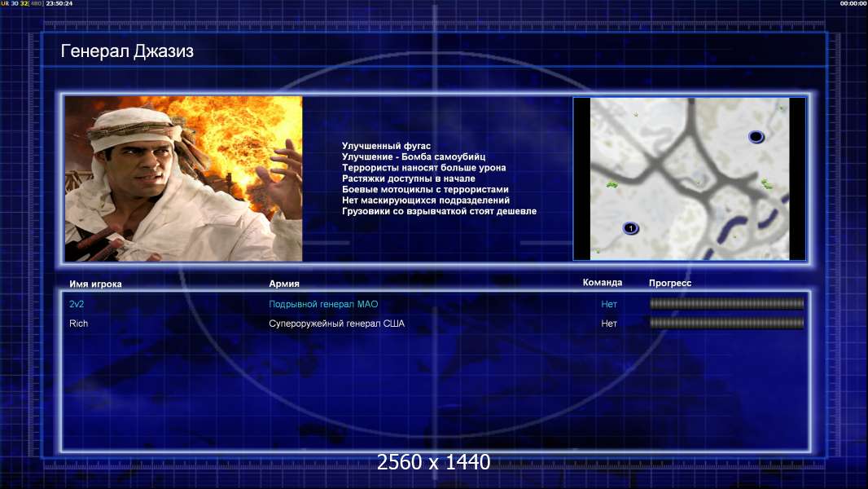Select the 2v2 player name
This screenshot has height=489, width=868.
point(77,304)
